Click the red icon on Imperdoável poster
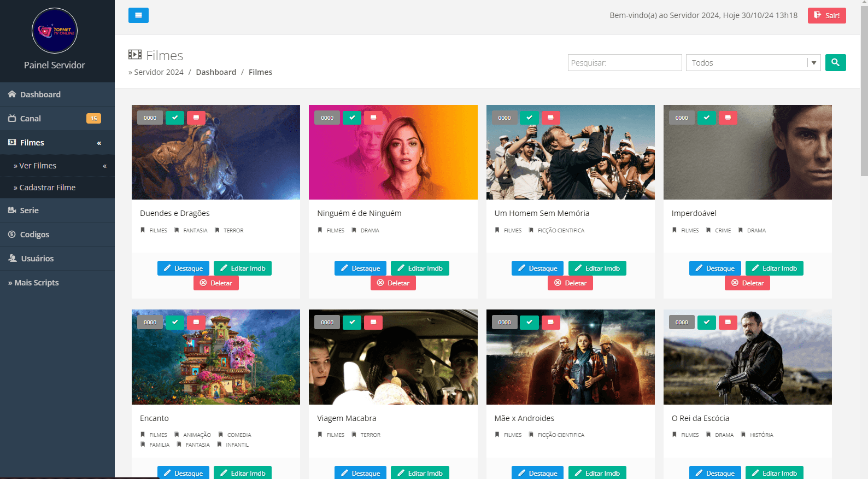The width and height of the screenshot is (868, 479). click(728, 118)
